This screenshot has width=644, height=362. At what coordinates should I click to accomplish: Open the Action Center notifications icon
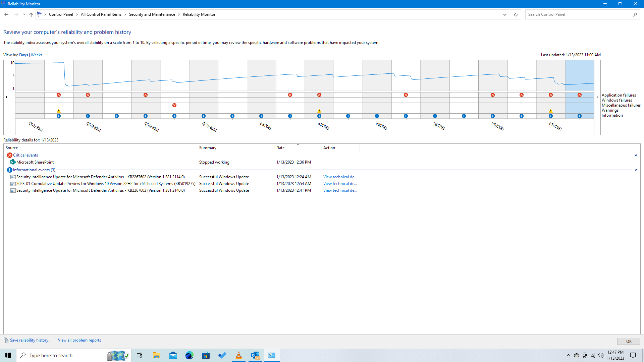click(633, 355)
